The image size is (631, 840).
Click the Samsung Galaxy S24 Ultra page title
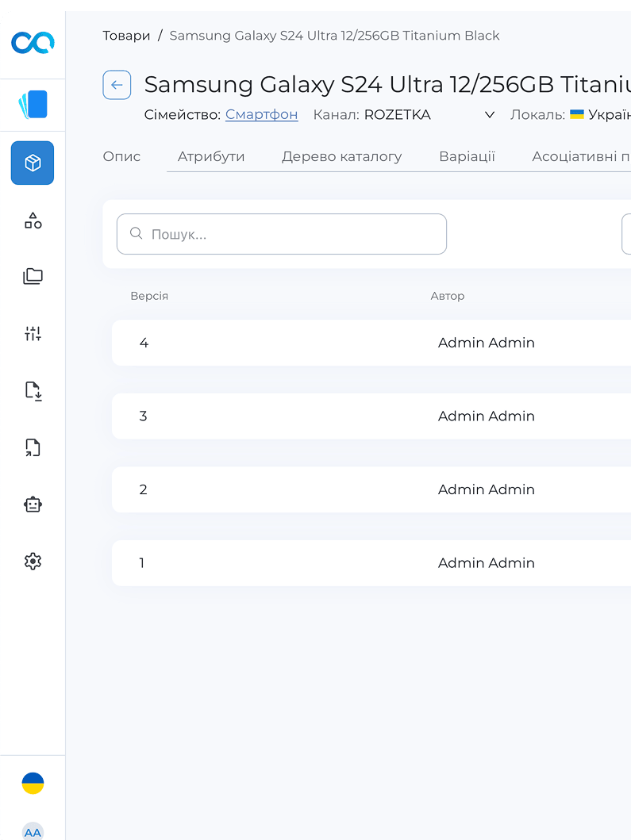pyautogui.click(x=387, y=85)
